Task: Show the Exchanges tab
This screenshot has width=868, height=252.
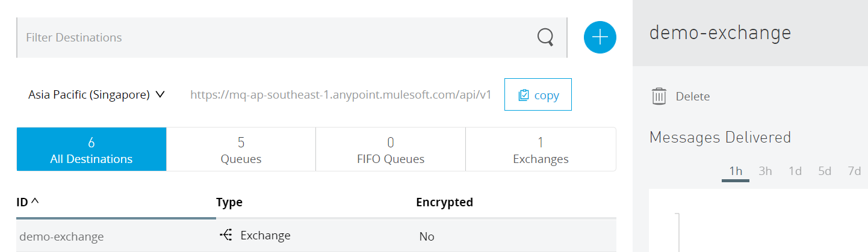Action: [x=541, y=150]
